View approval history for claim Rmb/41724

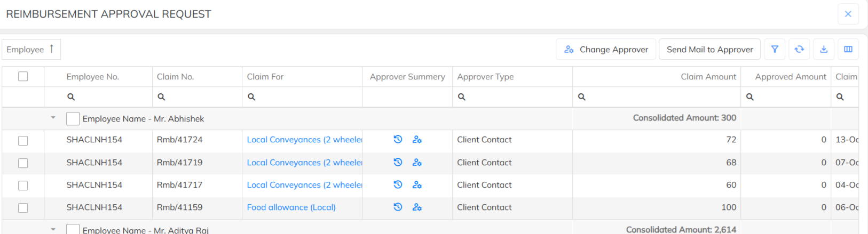tap(398, 140)
